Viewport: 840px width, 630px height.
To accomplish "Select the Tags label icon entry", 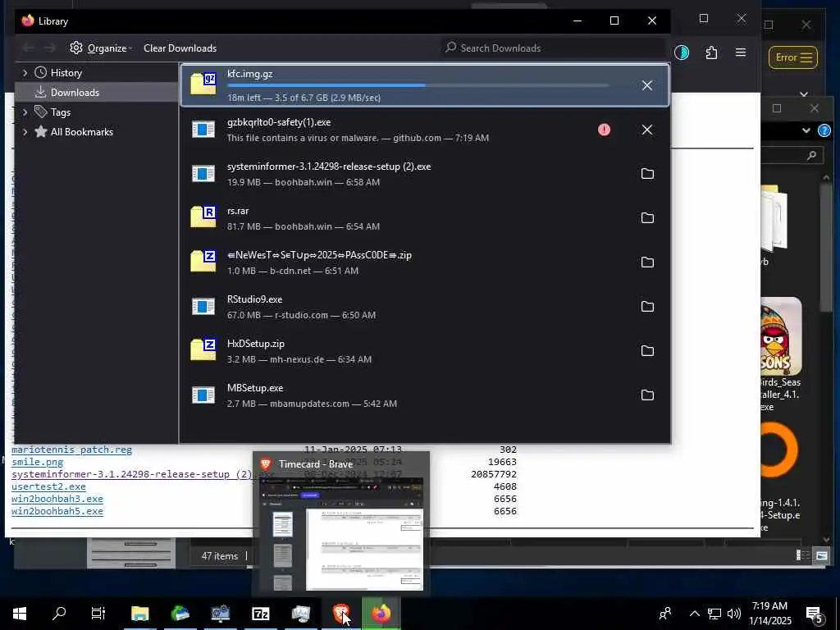I will point(41,112).
